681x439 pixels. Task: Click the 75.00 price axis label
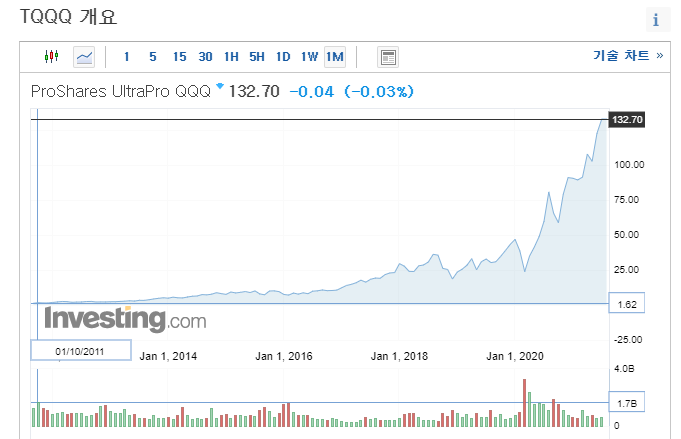(x=626, y=200)
